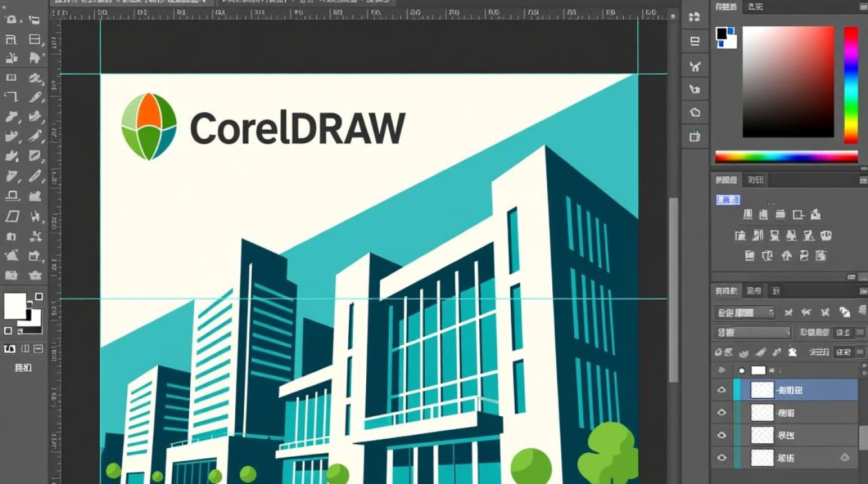The image size is (868, 484).
Task: Open the layer kind filter dropdown
Action: click(x=745, y=312)
